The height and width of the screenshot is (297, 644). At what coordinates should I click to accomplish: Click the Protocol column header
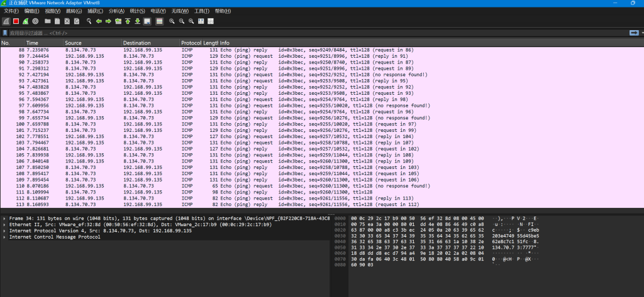[191, 43]
